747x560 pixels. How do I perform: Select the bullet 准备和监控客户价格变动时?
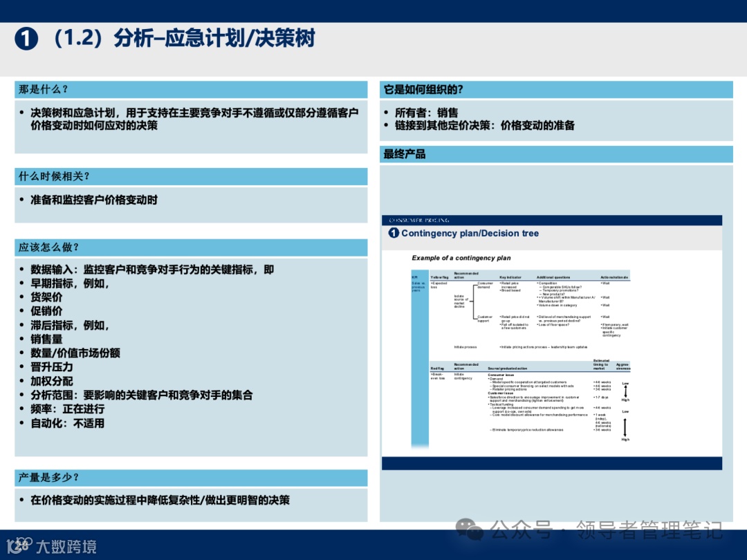click(94, 200)
